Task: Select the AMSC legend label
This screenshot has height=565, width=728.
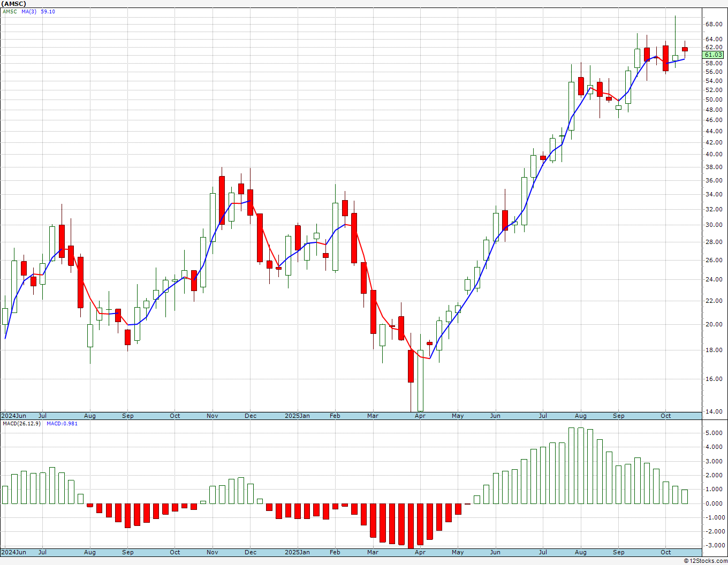Action: 10,12
